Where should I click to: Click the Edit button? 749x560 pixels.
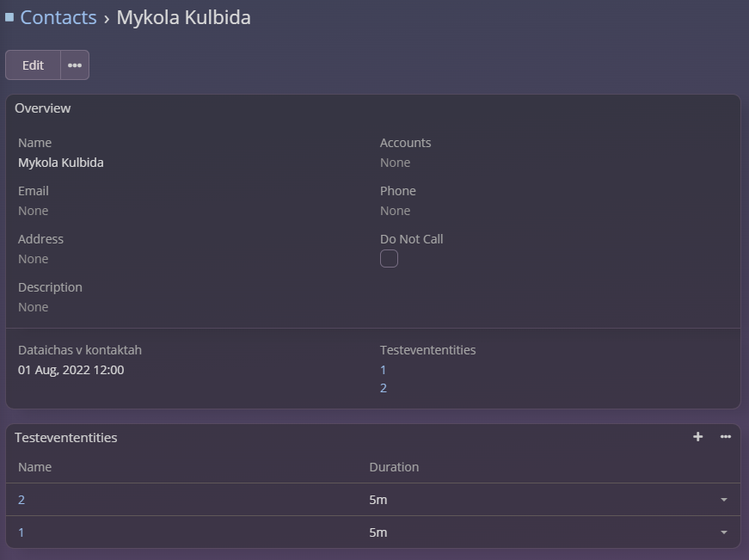click(x=33, y=65)
